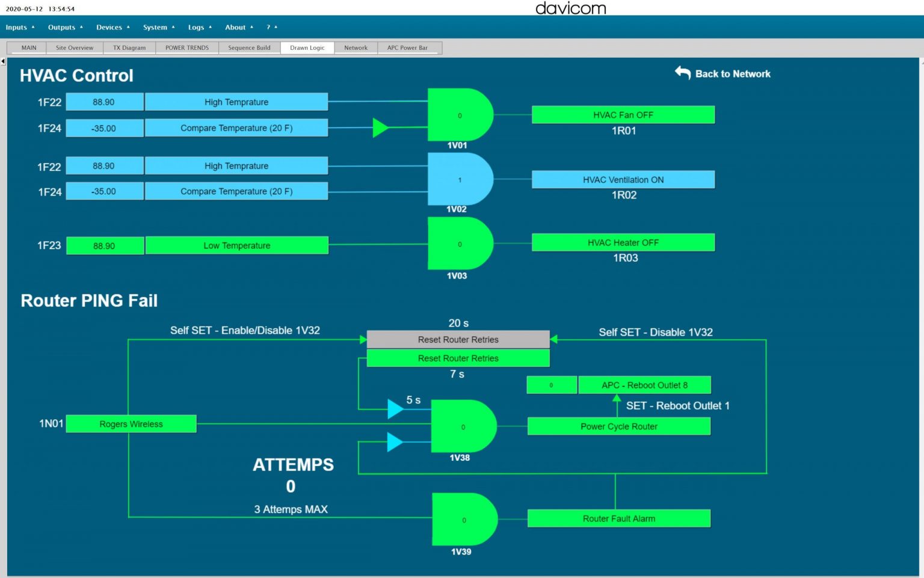Select the 1V03 logic gate symbol

460,244
